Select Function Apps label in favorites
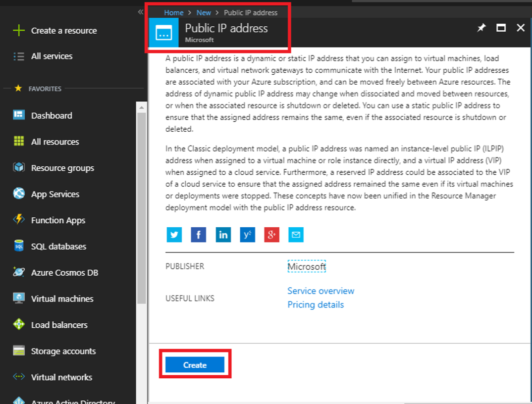 [58, 220]
